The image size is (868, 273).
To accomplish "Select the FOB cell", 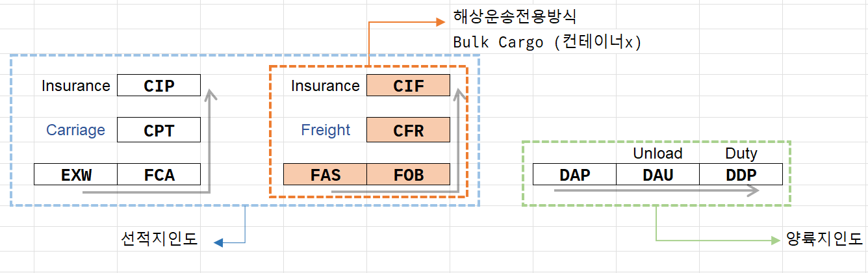I will pyautogui.click(x=409, y=174).
